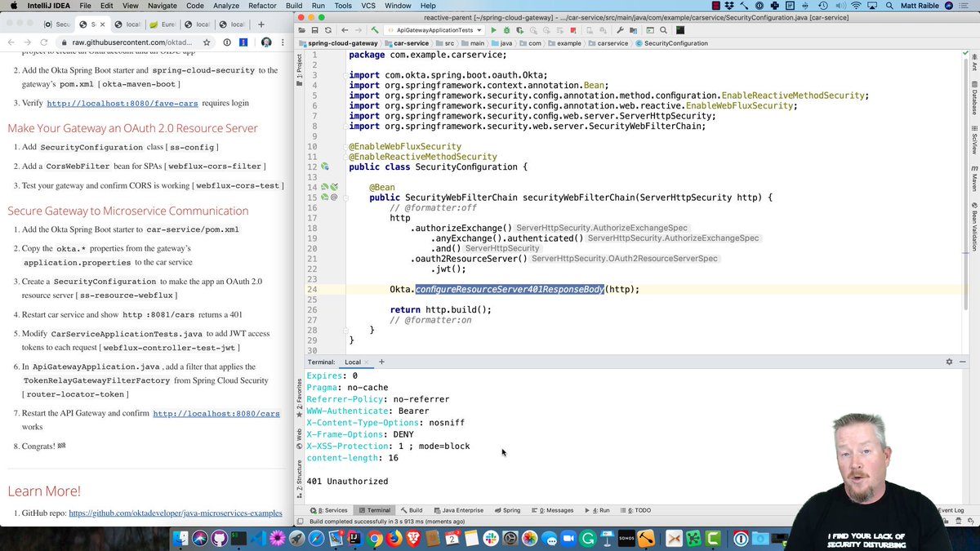
Task: Add a new terminal session with plus
Action: pyautogui.click(x=381, y=362)
